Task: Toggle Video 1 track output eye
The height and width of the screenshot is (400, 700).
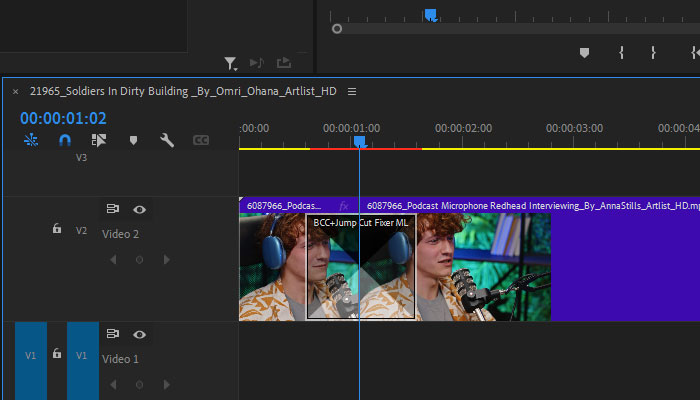Action: [x=139, y=334]
